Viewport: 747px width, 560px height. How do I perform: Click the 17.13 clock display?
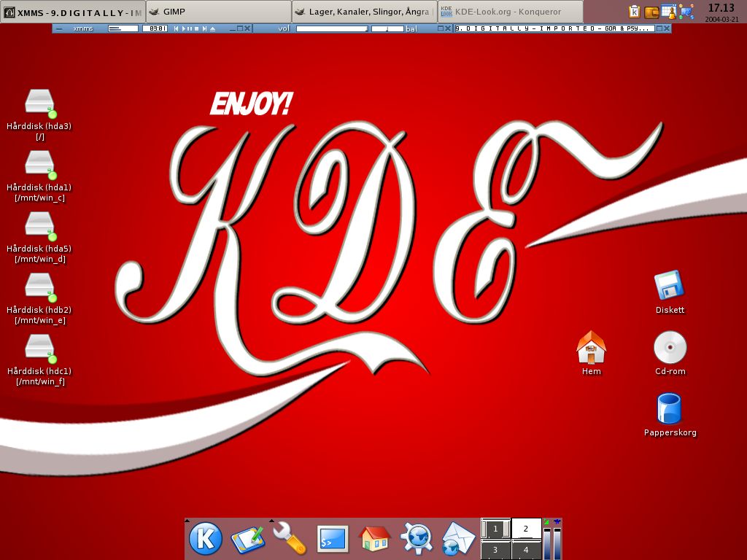pyautogui.click(x=721, y=8)
